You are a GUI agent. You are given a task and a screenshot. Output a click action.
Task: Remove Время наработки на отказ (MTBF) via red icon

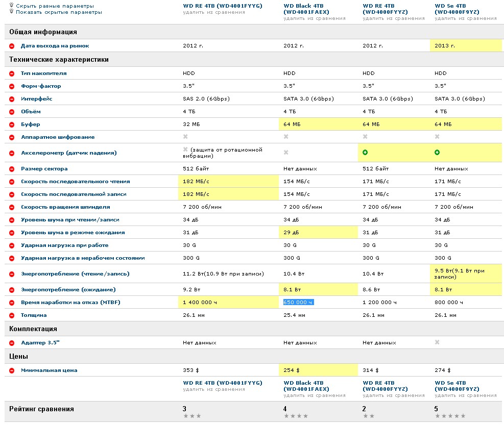[x=12, y=303]
